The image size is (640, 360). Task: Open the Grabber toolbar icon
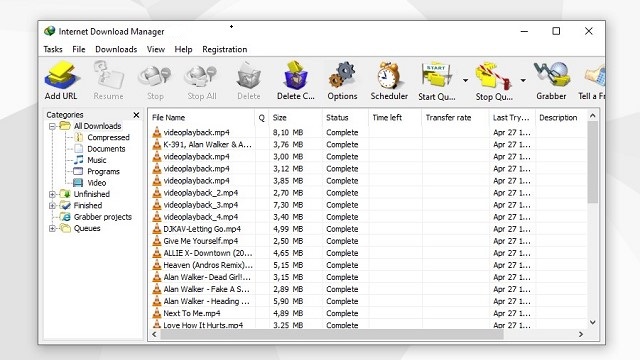click(551, 76)
